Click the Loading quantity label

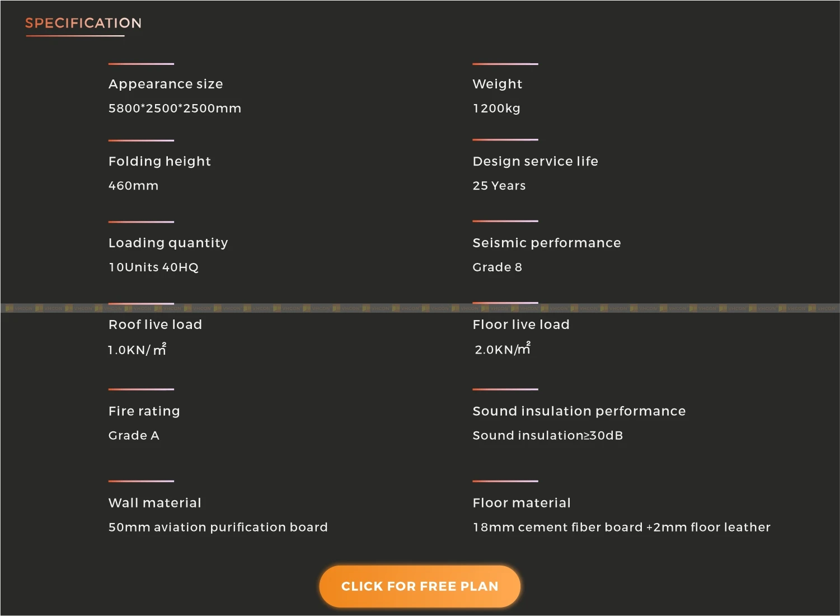tap(168, 243)
